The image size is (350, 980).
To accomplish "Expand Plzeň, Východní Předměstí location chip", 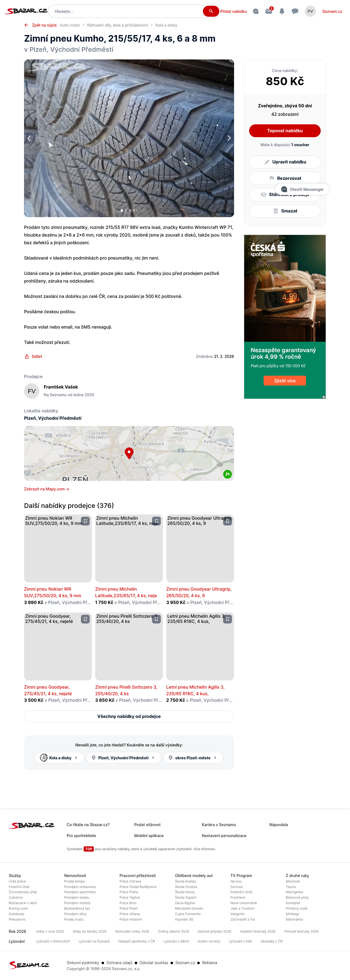I will click(124, 757).
